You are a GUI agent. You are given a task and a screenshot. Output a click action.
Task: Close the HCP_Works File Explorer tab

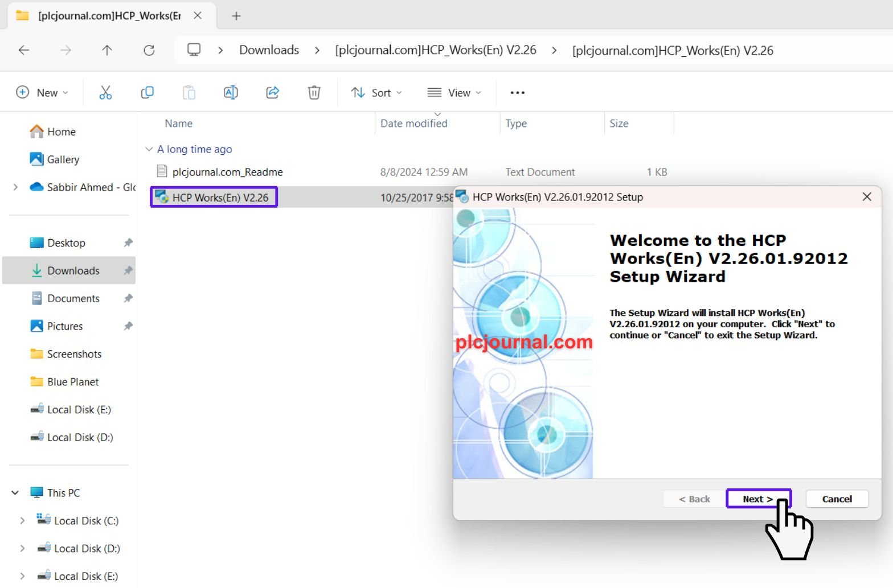click(198, 16)
